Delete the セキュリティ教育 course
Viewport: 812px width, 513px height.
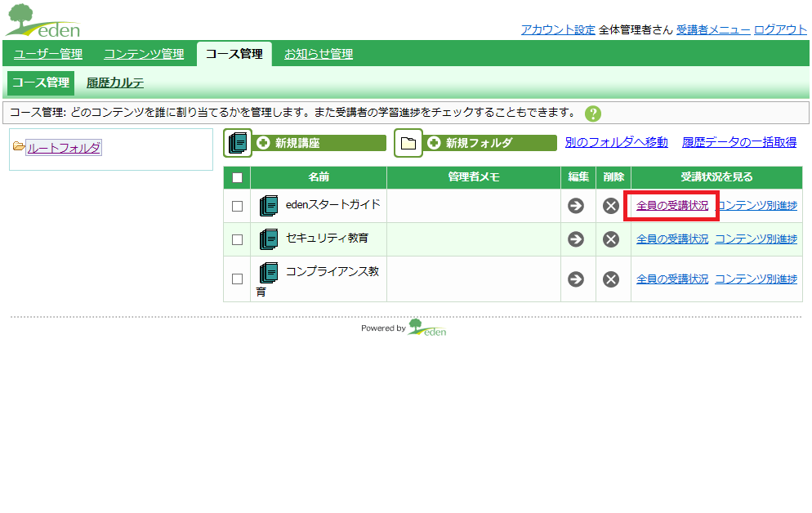[x=611, y=239]
